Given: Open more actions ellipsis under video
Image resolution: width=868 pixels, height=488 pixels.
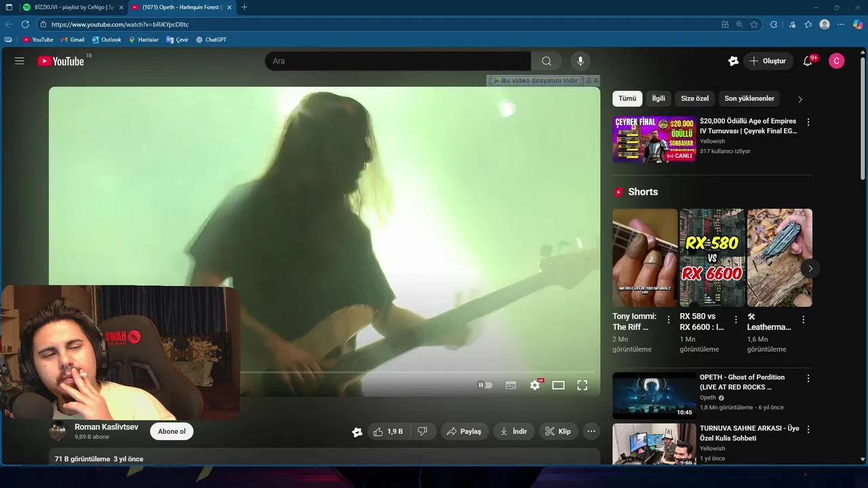Looking at the screenshot, I should [591, 432].
